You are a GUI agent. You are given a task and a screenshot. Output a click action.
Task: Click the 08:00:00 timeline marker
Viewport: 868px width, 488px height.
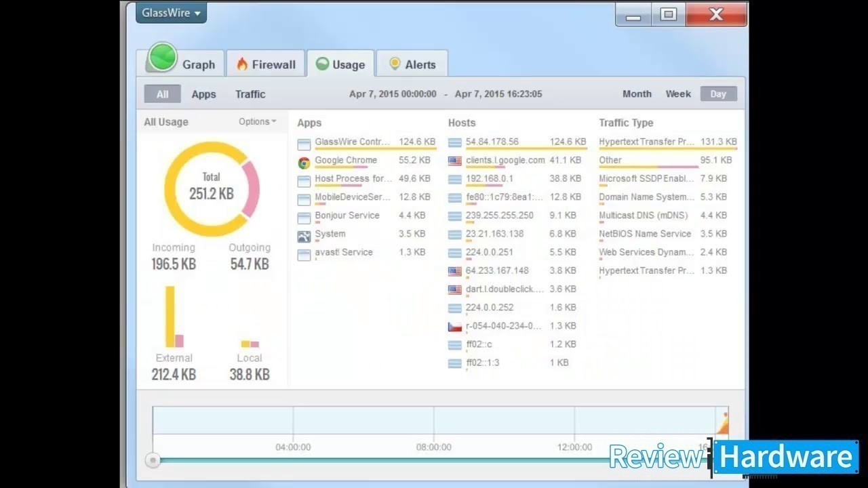[433, 447]
